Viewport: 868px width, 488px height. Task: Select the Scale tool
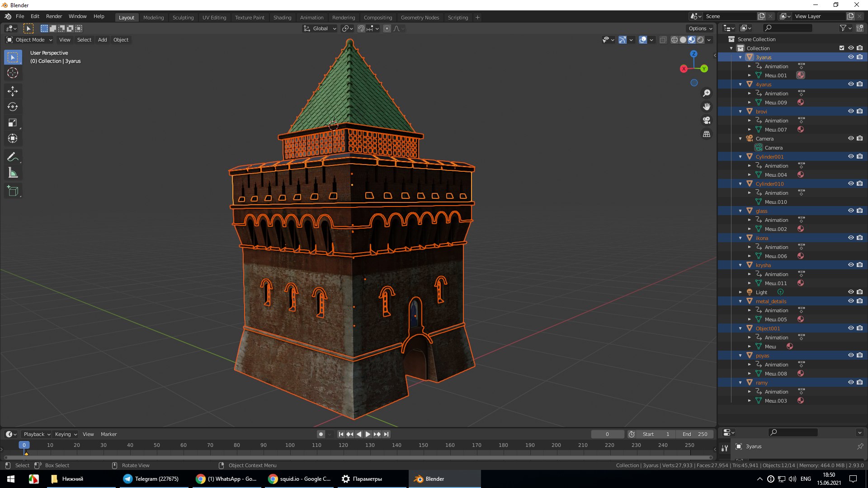pos(13,123)
